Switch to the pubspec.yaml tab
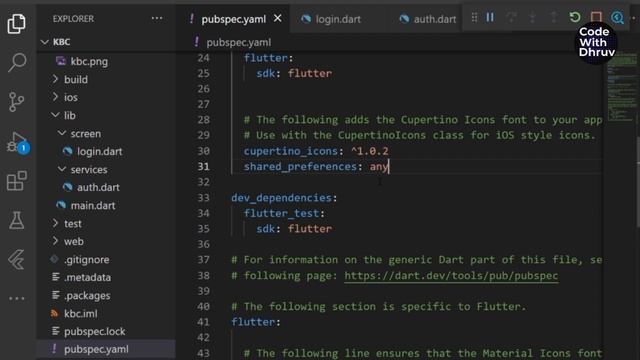This screenshot has height=360, width=640. pyautogui.click(x=233, y=19)
